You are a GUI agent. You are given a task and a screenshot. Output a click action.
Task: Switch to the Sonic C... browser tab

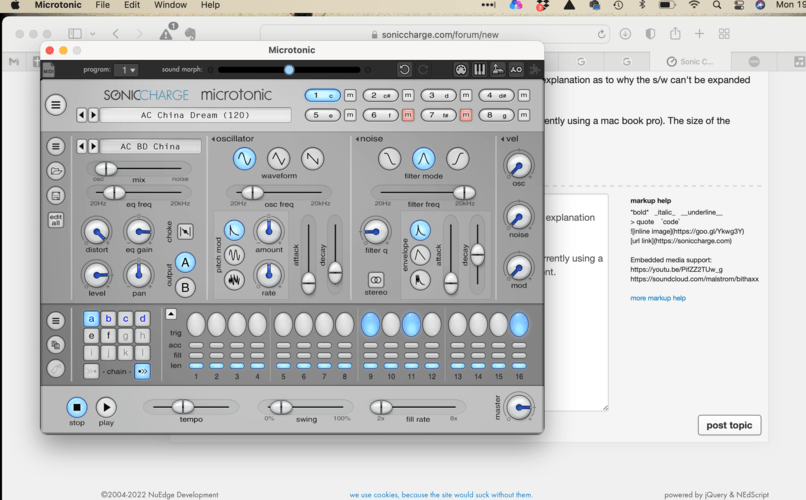tap(690, 62)
